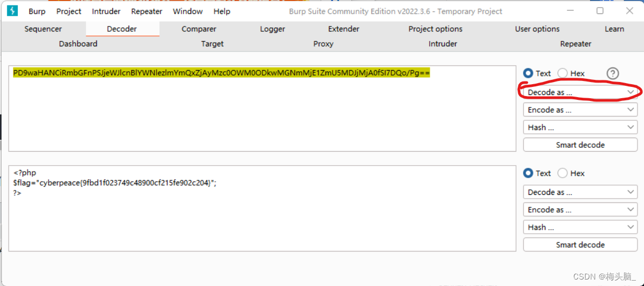The image size is (644, 286).
Task: Maximize the Burp Suite window
Action: [x=600, y=11]
